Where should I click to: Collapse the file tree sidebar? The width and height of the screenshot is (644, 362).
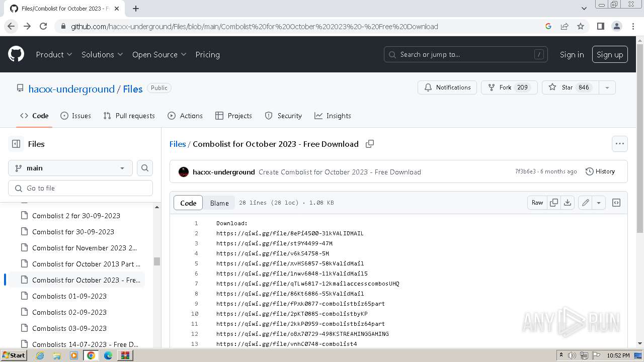pyautogui.click(x=16, y=144)
